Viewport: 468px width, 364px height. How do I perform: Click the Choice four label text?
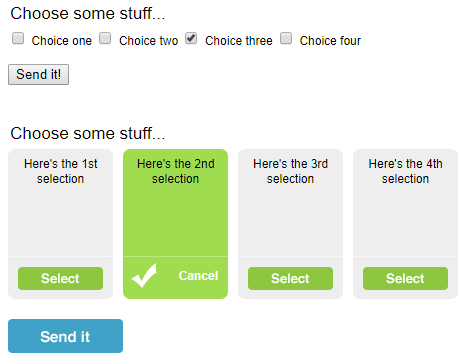330,41
